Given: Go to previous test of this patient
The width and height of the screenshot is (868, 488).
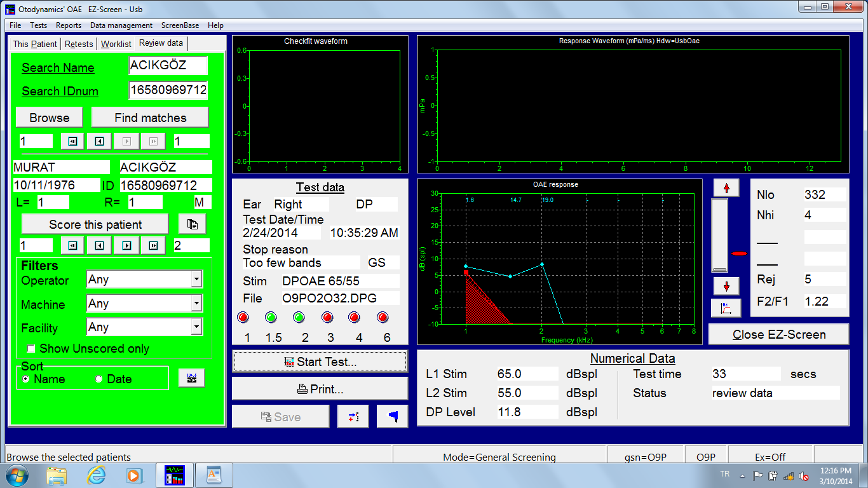Looking at the screenshot, I should pos(98,245).
